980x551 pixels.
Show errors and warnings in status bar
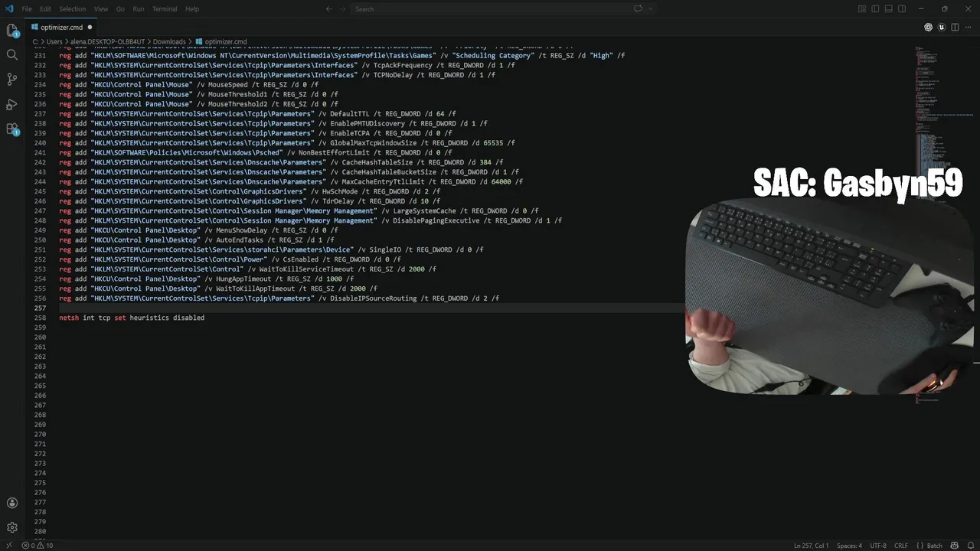coord(37,546)
